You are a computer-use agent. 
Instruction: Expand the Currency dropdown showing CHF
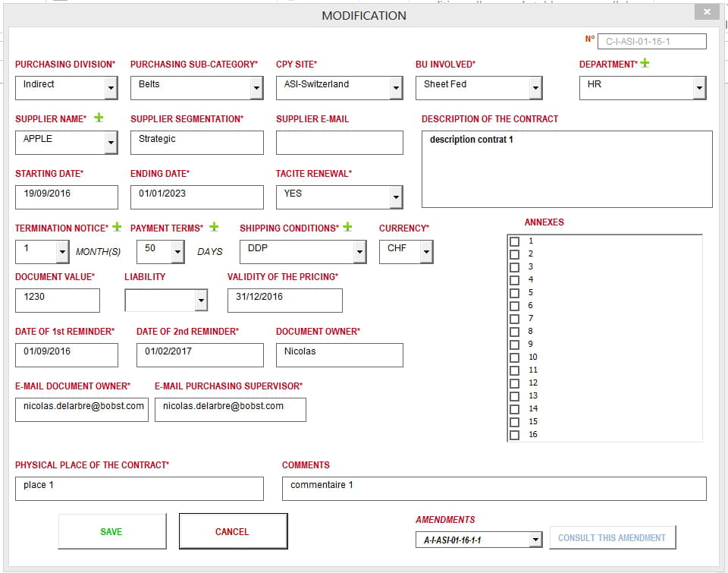click(426, 252)
